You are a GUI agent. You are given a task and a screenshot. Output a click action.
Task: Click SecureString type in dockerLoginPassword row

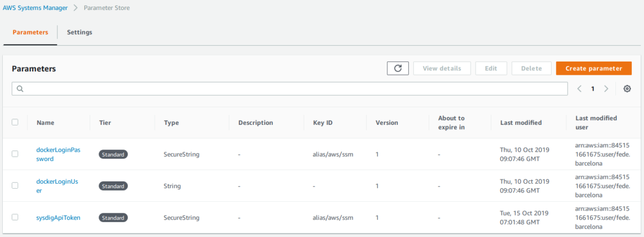tap(182, 155)
